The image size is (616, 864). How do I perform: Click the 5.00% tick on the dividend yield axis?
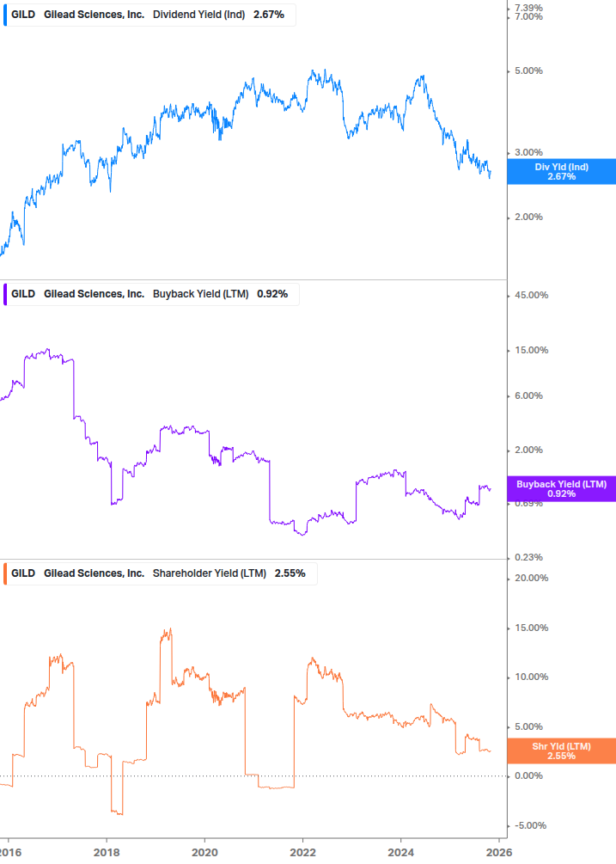coord(528,71)
